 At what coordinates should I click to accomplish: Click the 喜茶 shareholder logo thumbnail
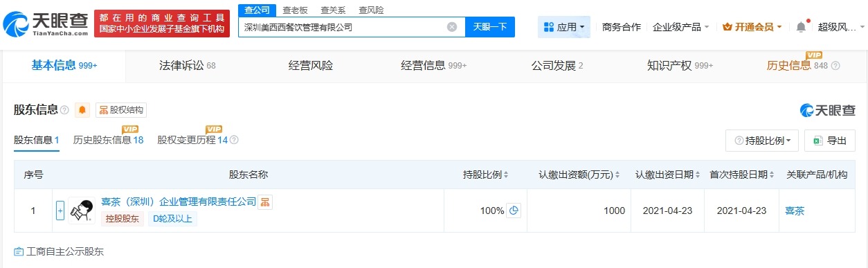click(82, 211)
